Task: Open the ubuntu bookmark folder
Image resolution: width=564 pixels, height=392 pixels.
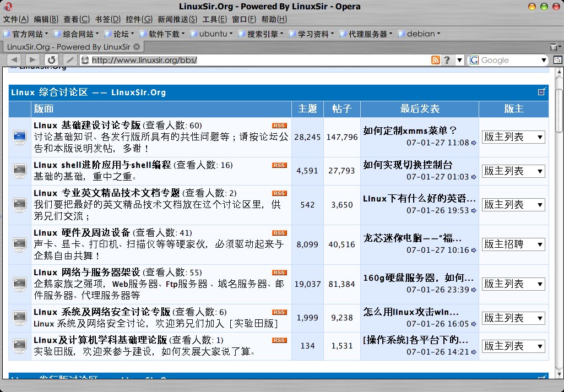Action: [x=211, y=34]
